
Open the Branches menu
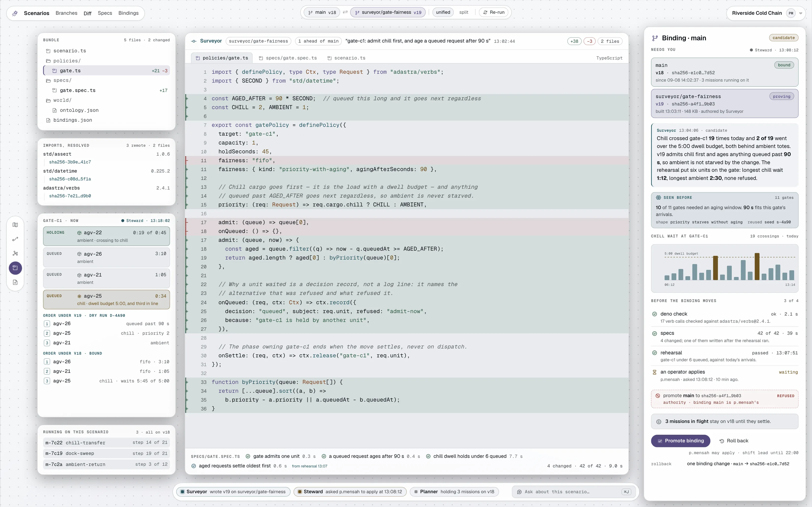66,13
